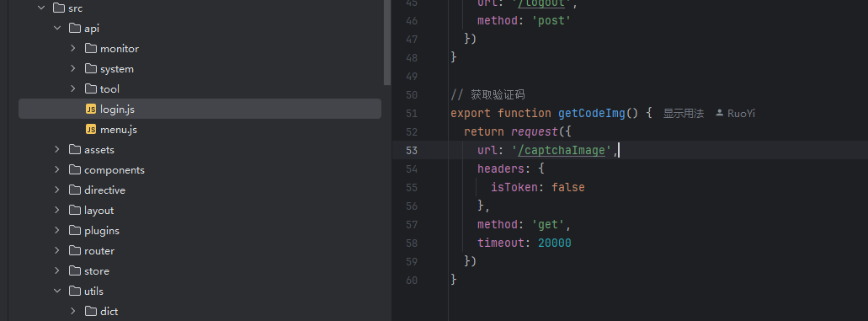Expand the router folder chevron
The image size is (868, 321).
coord(57,250)
